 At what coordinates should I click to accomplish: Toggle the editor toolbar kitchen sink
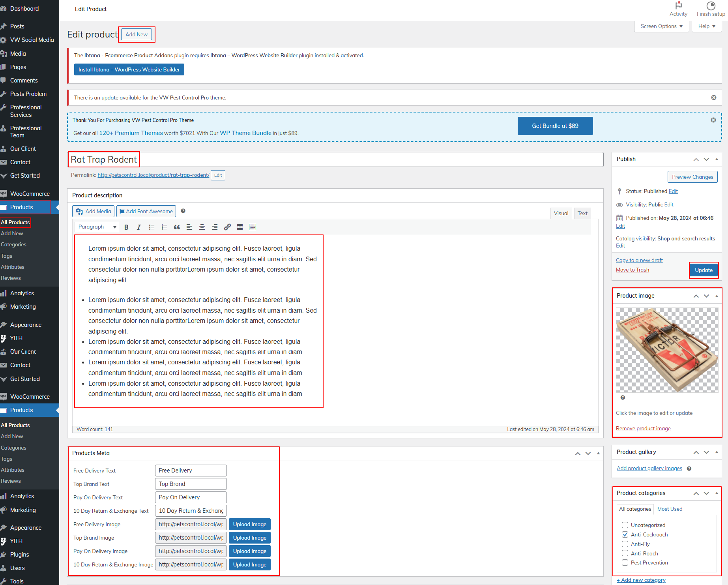(253, 227)
